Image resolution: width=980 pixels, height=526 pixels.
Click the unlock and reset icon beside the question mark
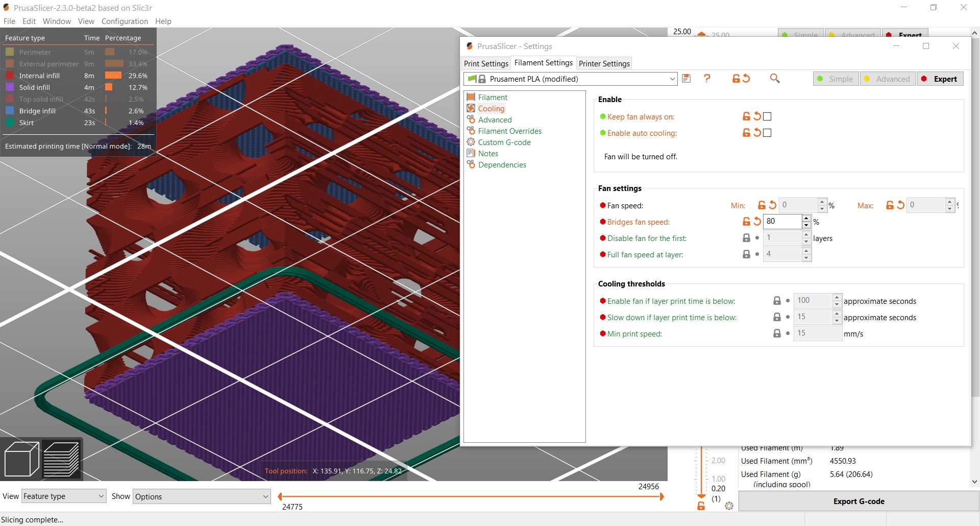point(741,79)
